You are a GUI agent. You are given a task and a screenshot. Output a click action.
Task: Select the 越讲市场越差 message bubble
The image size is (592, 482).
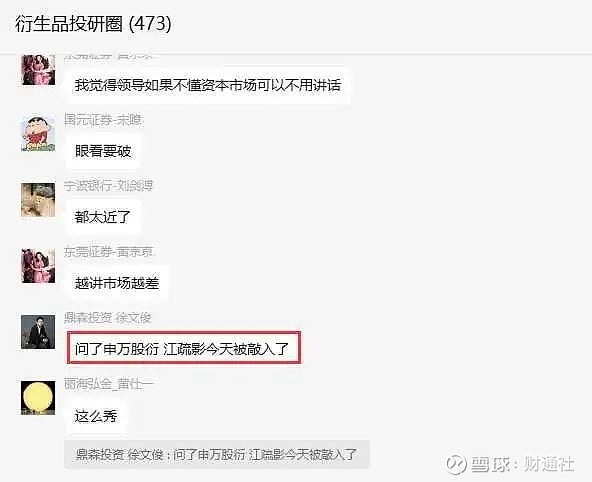tap(117, 283)
